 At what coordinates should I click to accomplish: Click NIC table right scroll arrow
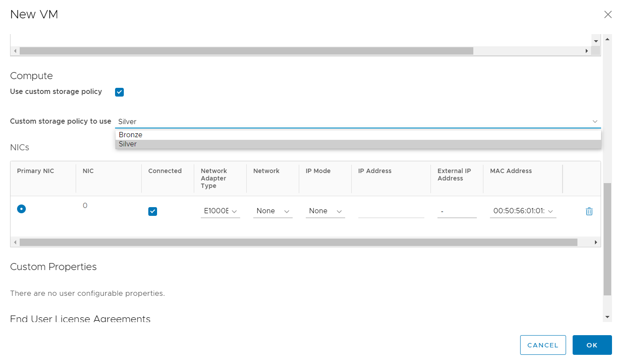tap(595, 242)
